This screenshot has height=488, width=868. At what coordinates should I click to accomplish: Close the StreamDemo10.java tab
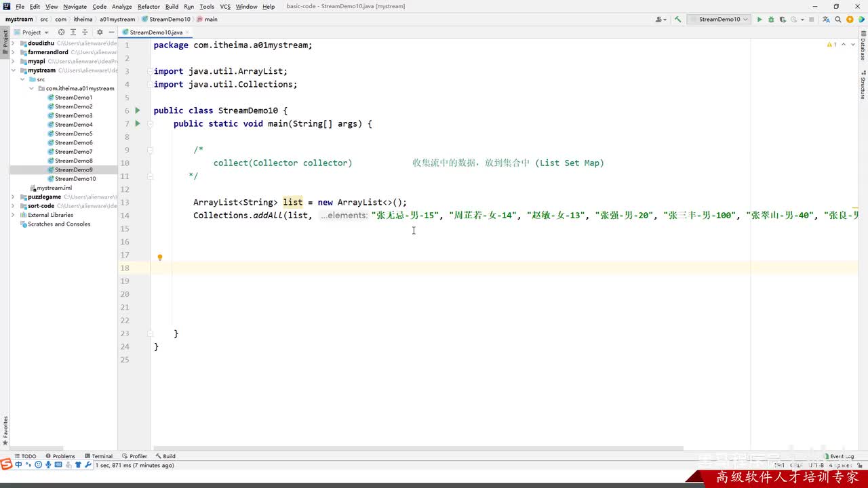click(x=188, y=32)
